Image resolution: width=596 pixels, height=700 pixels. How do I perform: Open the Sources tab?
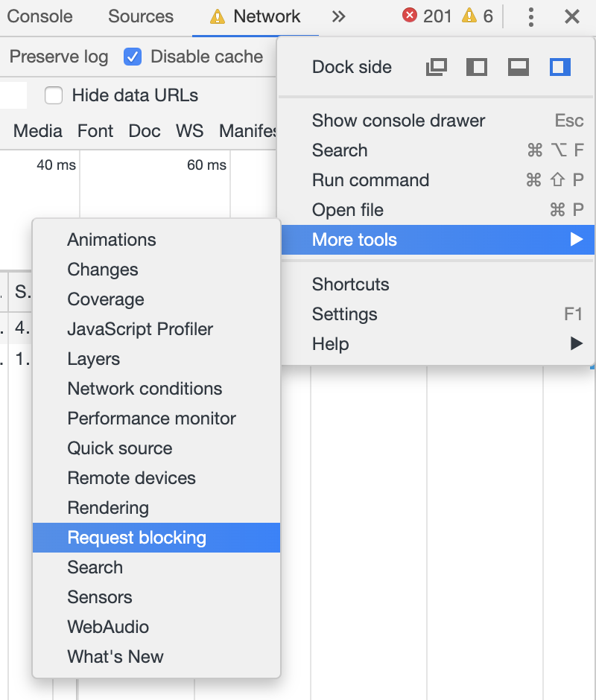tap(141, 16)
